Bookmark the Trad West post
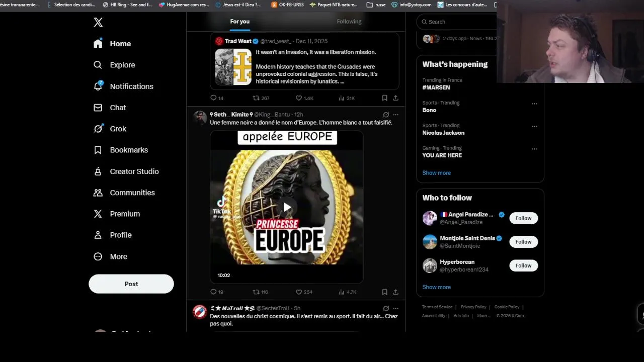The image size is (644, 362). pyautogui.click(x=384, y=98)
